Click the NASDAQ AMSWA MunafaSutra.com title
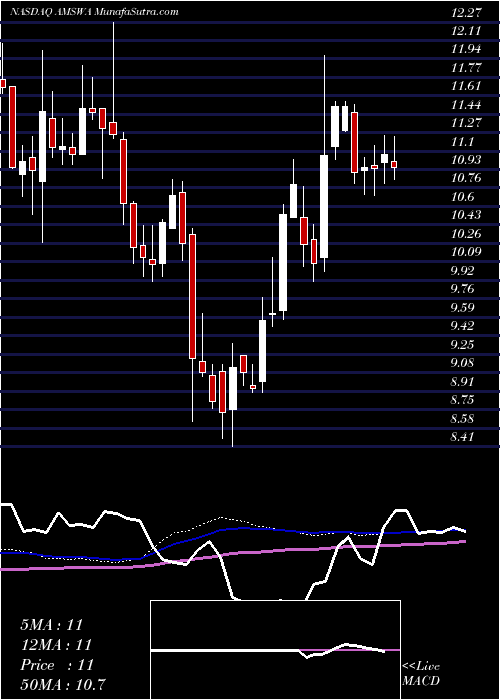 [95, 12]
